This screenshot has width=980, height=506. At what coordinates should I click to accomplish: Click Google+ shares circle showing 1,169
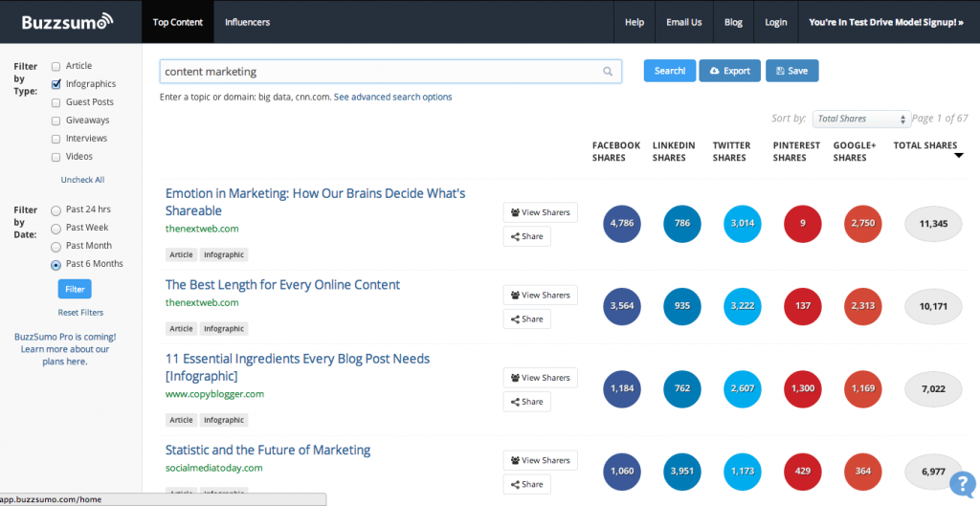click(863, 388)
